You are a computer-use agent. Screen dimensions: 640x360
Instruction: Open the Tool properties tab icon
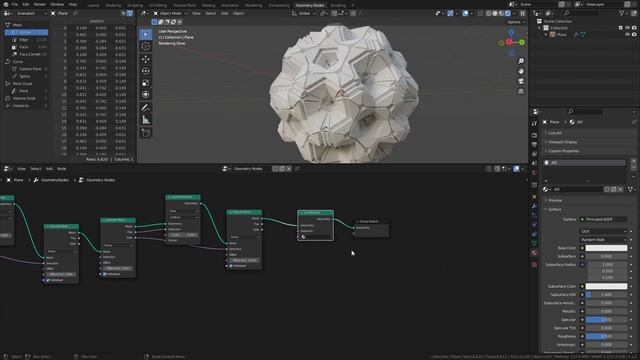click(534, 124)
